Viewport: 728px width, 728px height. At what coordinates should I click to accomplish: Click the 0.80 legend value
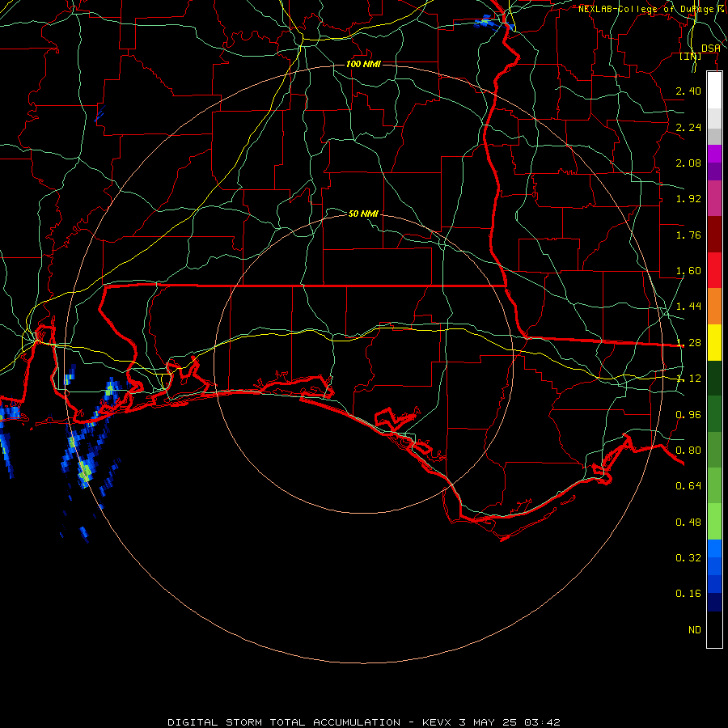tap(688, 451)
